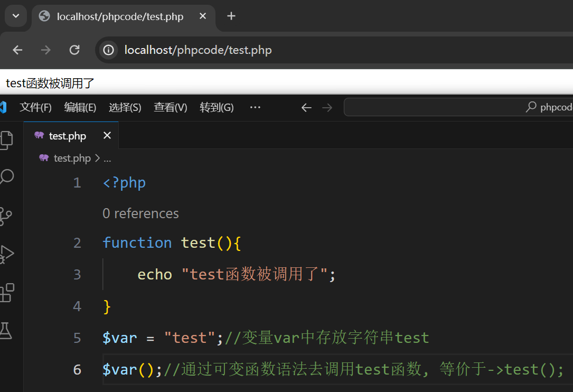The width and height of the screenshot is (573, 392).
Task: Open the Extensions view
Action: 5,293
